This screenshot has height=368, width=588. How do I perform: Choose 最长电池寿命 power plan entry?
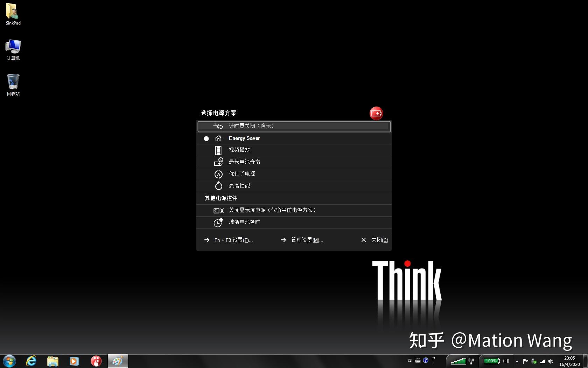tap(244, 162)
